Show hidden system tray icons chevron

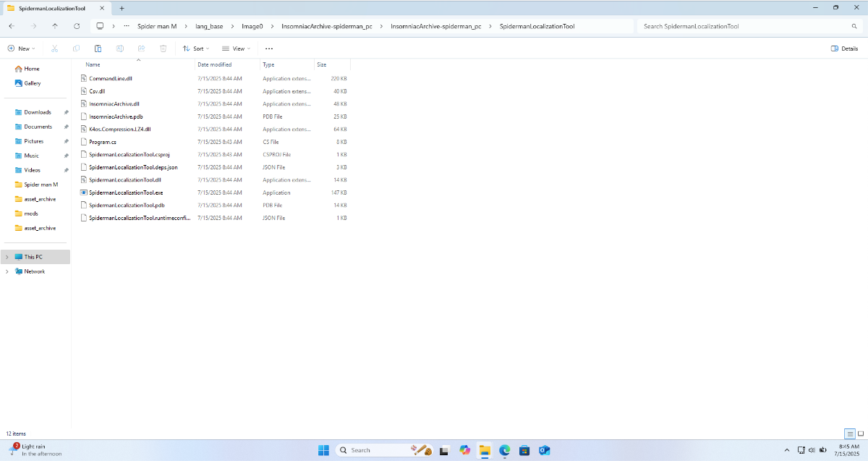(788, 450)
